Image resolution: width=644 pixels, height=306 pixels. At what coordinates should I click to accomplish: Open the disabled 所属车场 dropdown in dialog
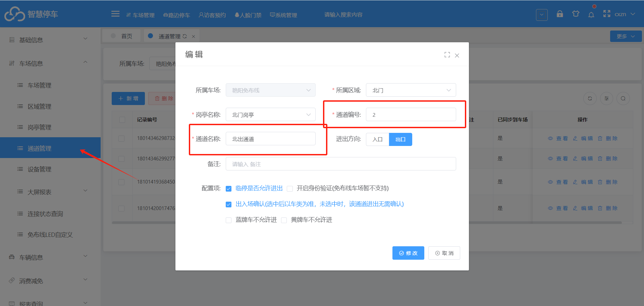coord(271,90)
